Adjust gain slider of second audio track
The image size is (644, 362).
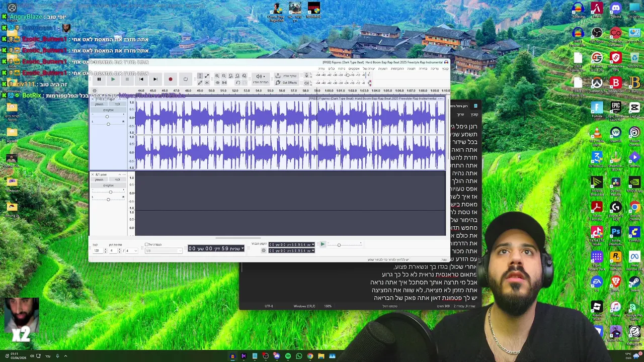(111, 192)
